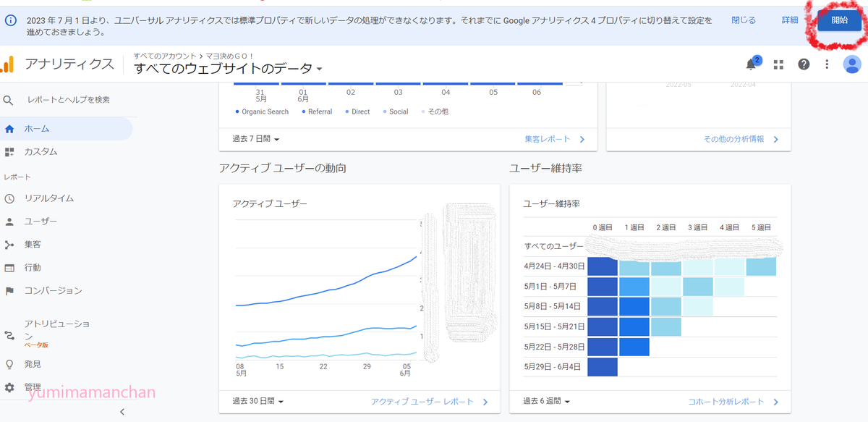
Task: Click the week-1 cell for 5月22日 - 5月28日
Action: (x=634, y=347)
